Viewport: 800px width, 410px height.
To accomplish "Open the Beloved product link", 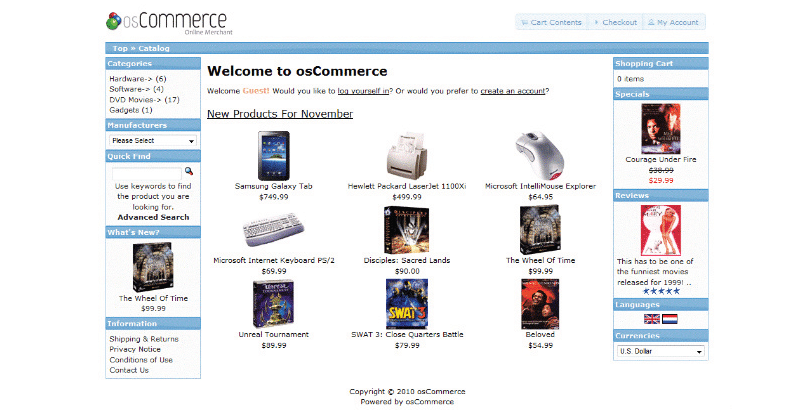I will (540, 335).
